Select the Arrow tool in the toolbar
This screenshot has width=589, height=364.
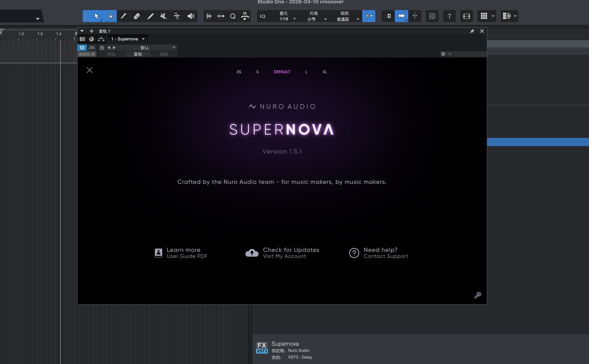click(x=97, y=16)
